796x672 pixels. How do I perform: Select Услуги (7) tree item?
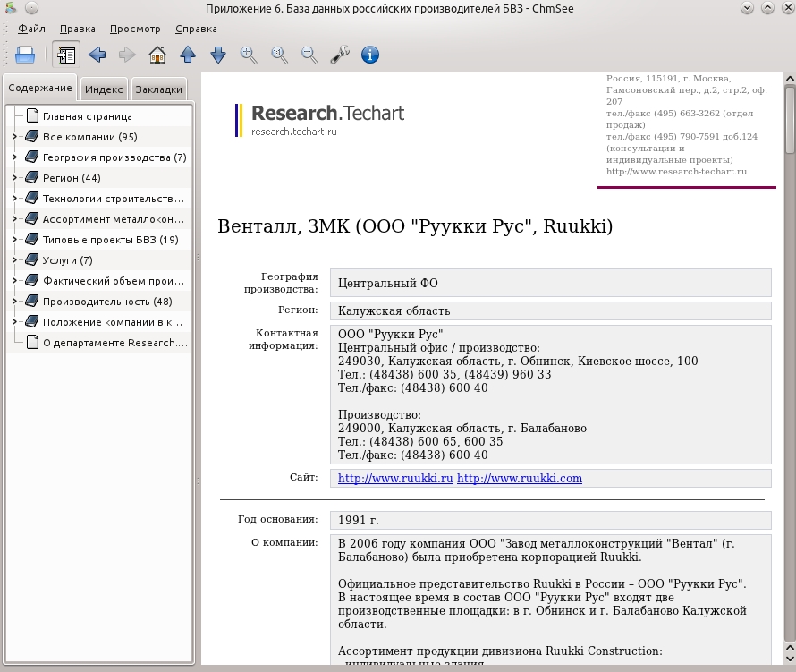tap(67, 260)
